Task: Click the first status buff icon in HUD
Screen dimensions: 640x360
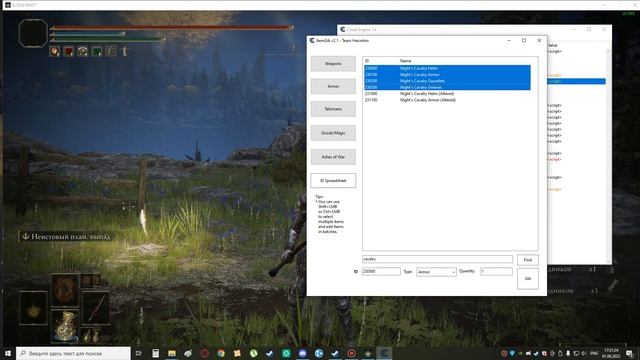Action: pyautogui.click(x=55, y=51)
